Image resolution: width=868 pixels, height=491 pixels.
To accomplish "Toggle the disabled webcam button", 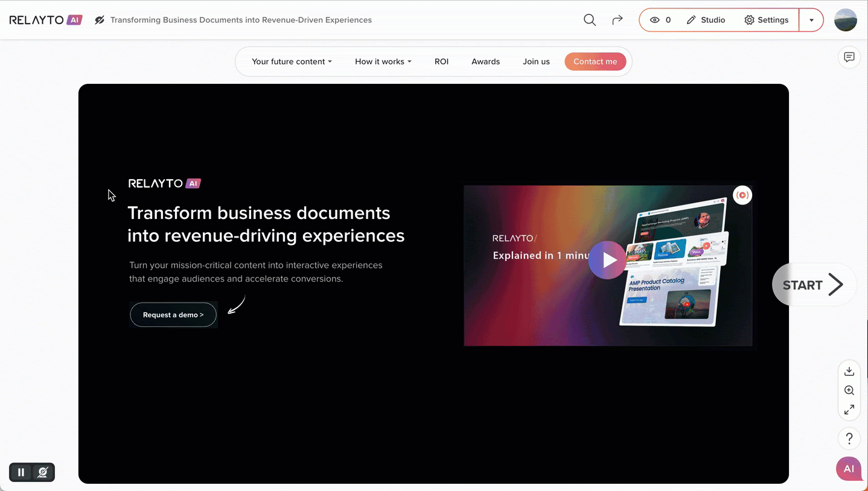I will pos(43,472).
